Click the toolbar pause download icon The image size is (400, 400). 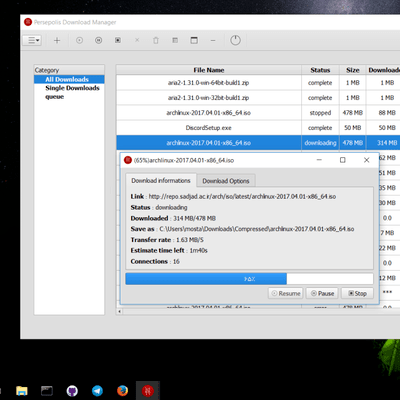point(99,40)
